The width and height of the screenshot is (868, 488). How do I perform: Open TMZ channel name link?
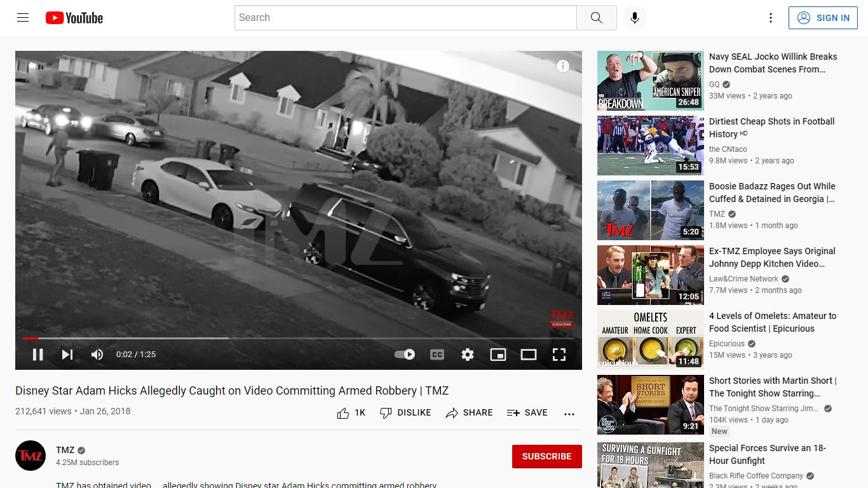65,450
